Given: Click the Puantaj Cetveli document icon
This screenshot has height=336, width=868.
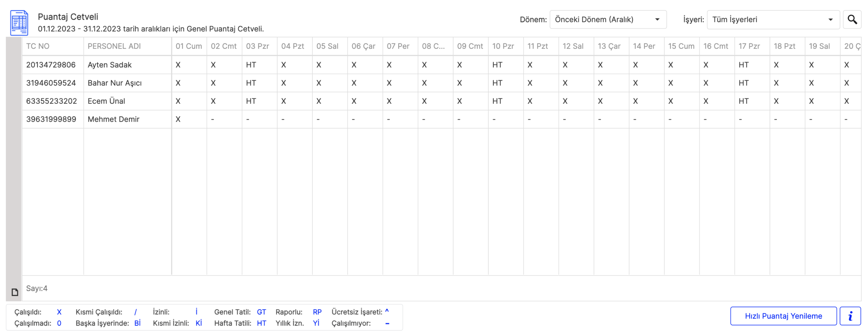Looking at the screenshot, I should pos(19,23).
